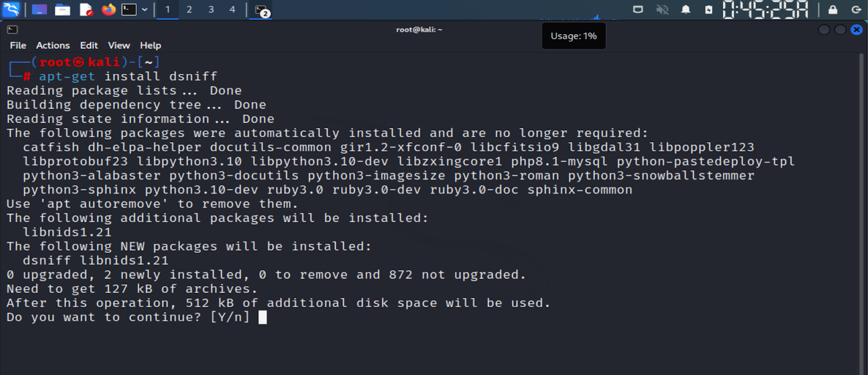The height and width of the screenshot is (375, 868).
Task: Click the "Use 'apt autoremove'" line
Action: 152,204
